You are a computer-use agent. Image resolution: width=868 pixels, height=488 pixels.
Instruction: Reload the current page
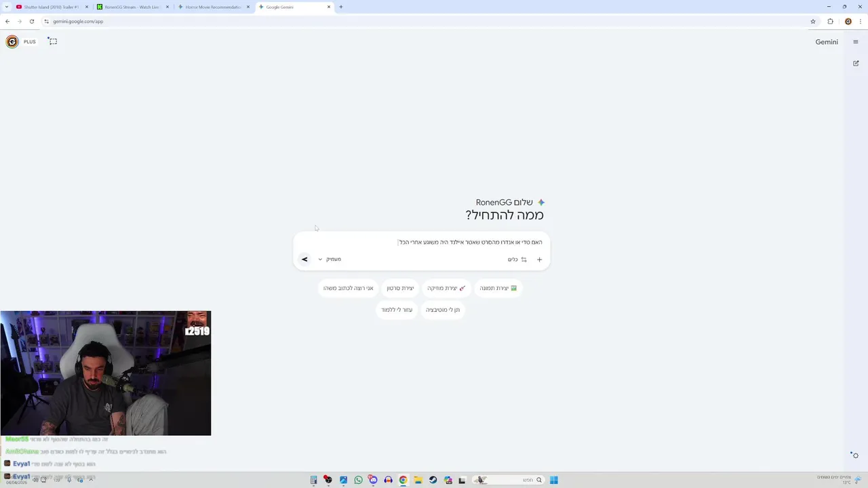pyautogui.click(x=32, y=21)
